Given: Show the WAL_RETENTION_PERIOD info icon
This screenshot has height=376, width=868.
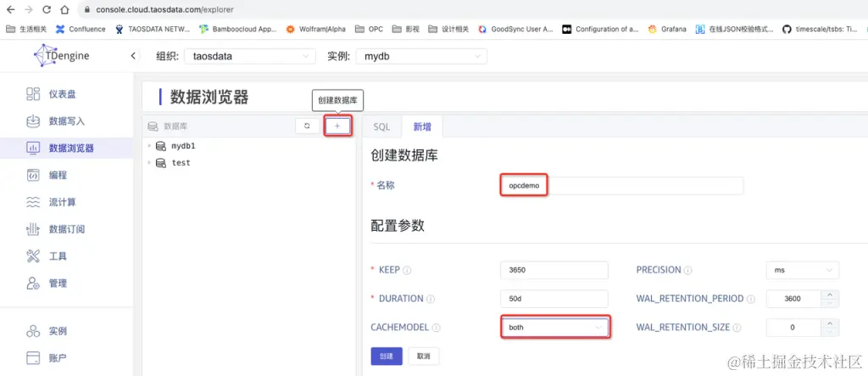Looking at the screenshot, I should point(751,299).
